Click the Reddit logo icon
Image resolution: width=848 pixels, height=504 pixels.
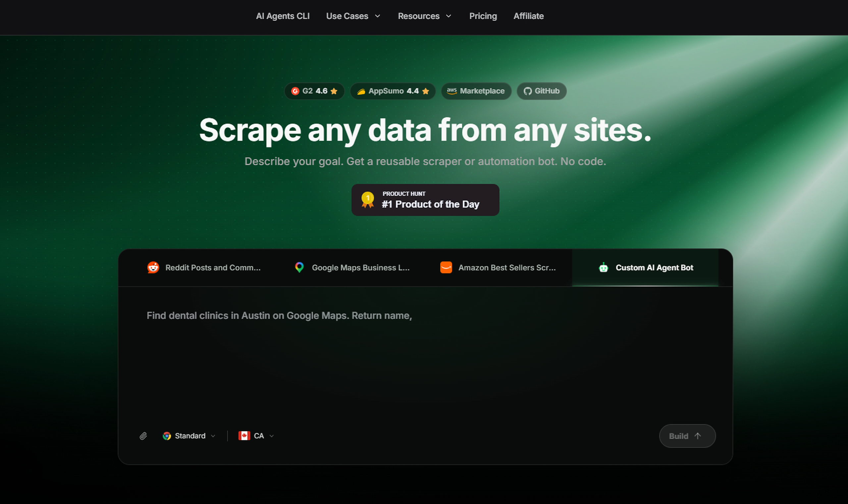[153, 268]
